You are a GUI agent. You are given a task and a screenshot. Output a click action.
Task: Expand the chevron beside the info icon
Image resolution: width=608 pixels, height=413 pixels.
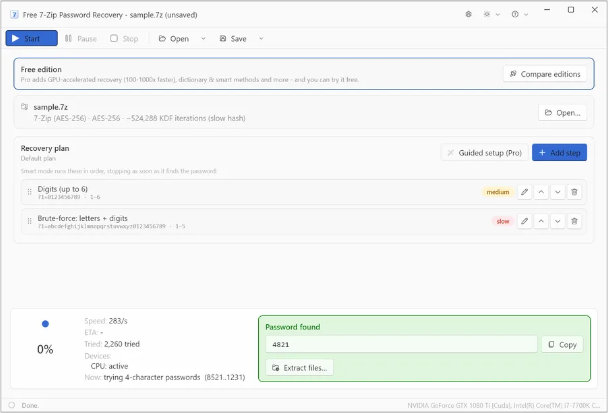point(526,14)
